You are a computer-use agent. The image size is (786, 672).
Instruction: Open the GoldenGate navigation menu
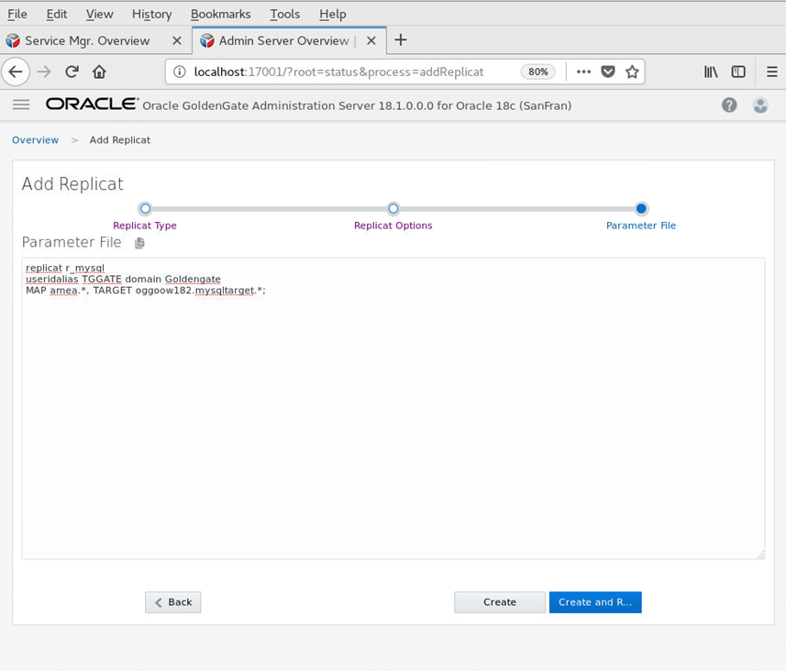click(x=21, y=105)
